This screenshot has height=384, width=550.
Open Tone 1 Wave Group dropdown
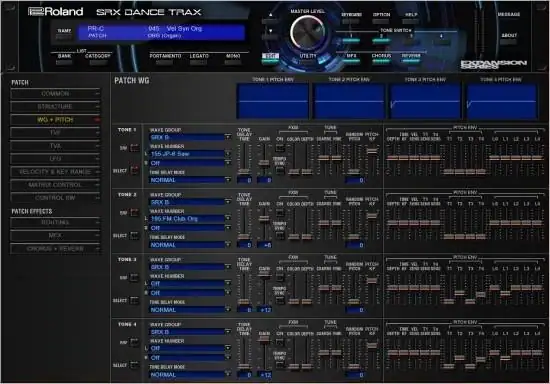(x=190, y=137)
